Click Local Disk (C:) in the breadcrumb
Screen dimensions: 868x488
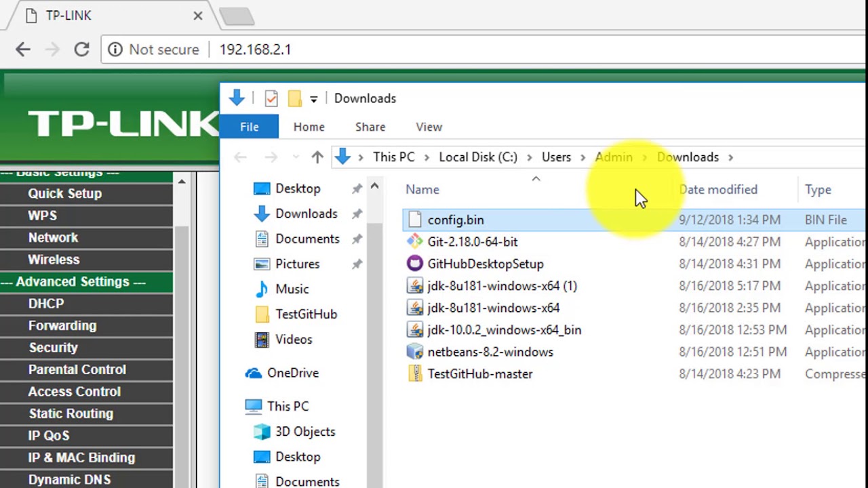click(x=478, y=157)
